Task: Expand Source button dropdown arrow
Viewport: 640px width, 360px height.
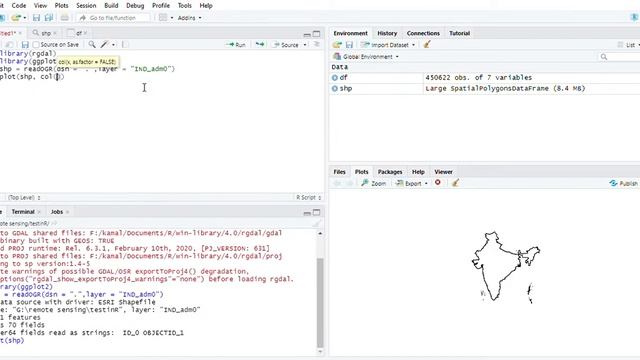Action: [305, 45]
